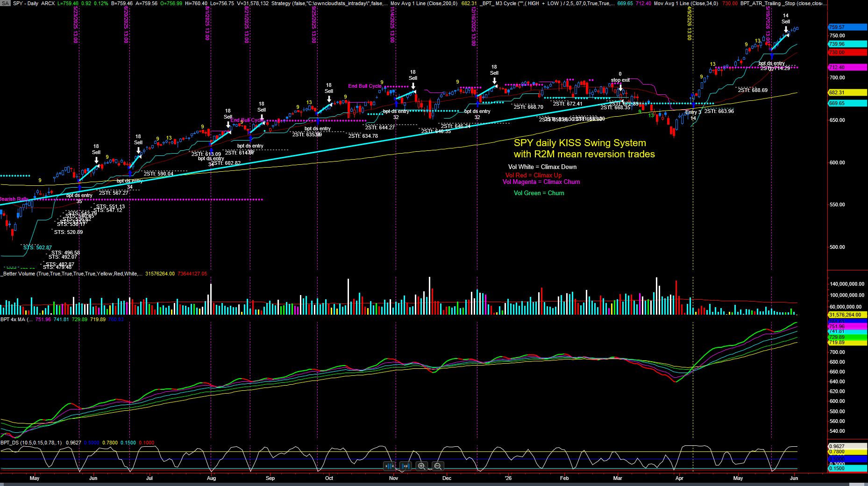Select the yellow 31,576,264.00 volume label
This screenshot has width=868, height=486.
click(x=847, y=315)
